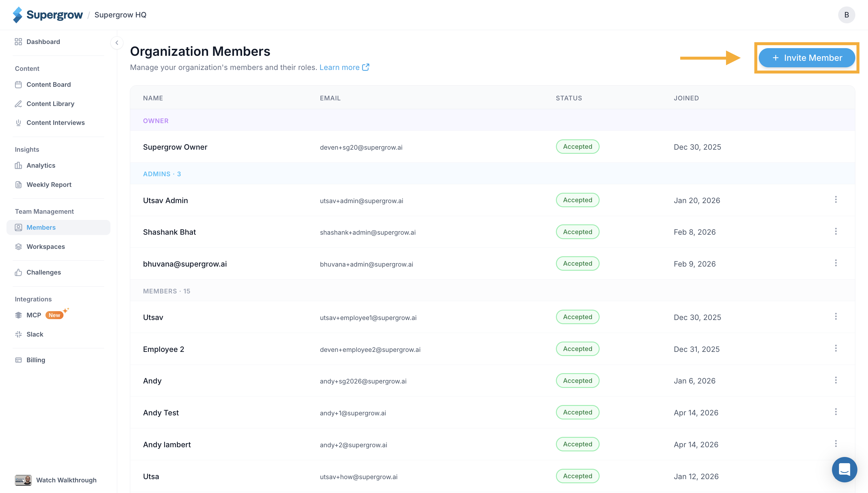Open the user avatar B menu
868x493 pixels.
coord(846,15)
